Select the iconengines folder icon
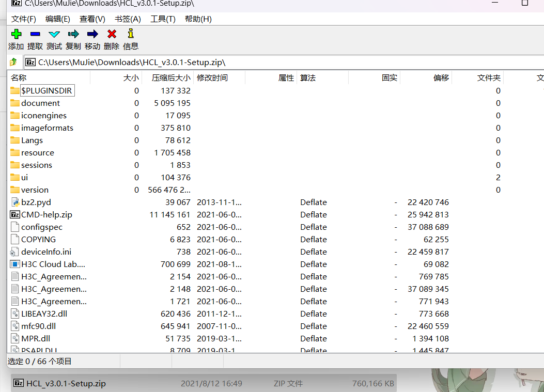The width and height of the screenshot is (544, 392). (x=15, y=116)
